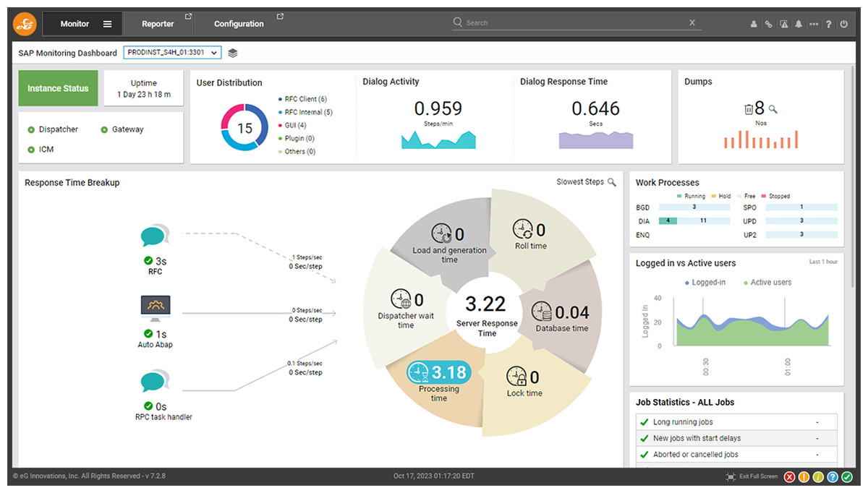Screen dimensions: 868x493
Task: Open the hamburger menu beside Monitor
Action: click(x=107, y=24)
